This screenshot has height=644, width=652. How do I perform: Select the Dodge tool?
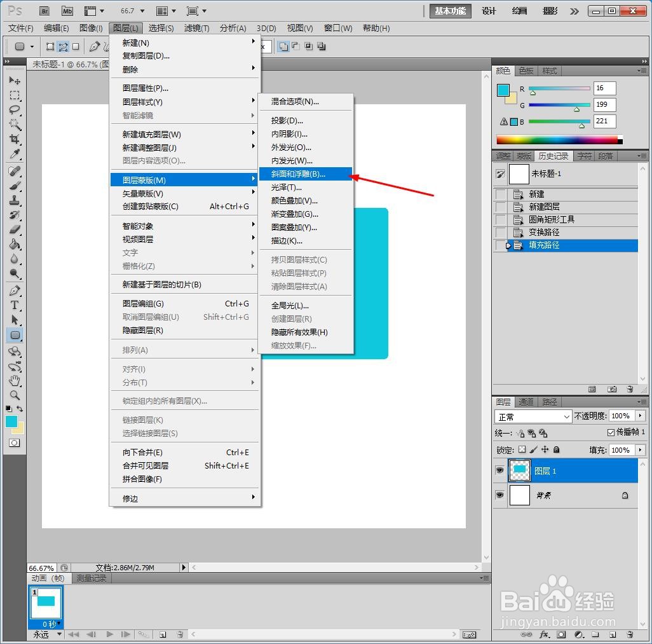coord(15,273)
